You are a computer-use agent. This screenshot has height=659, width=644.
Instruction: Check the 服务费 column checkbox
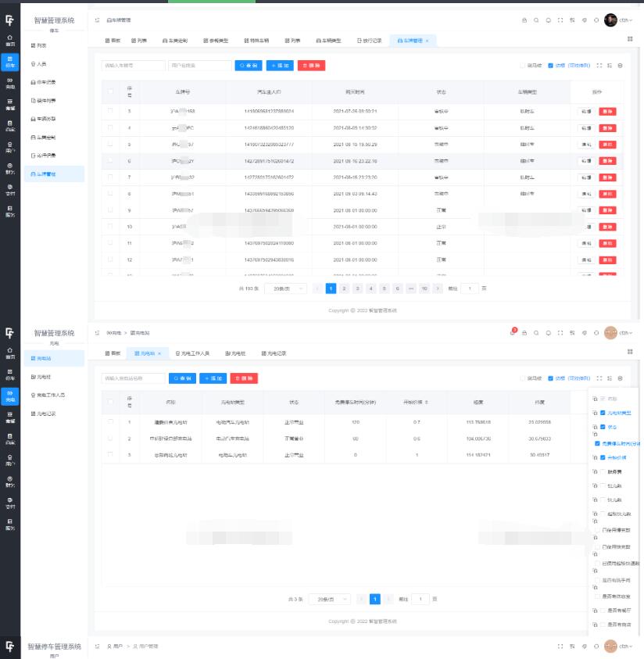(x=603, y=471)
